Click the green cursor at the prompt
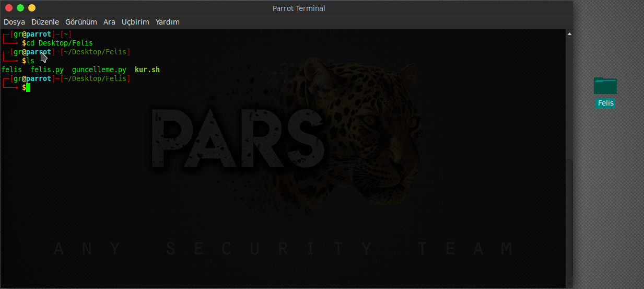The image size is (644, 289). pos(28,87)
